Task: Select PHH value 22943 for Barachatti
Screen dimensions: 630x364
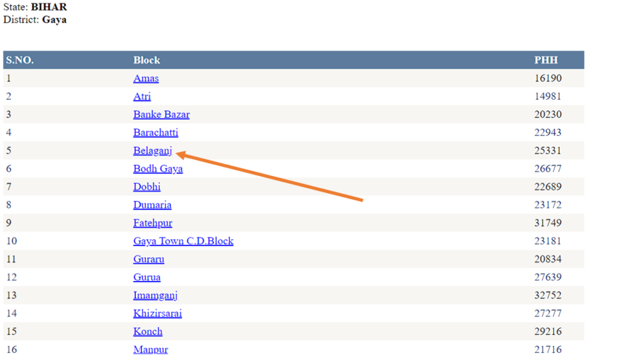Action: (548, 133)
